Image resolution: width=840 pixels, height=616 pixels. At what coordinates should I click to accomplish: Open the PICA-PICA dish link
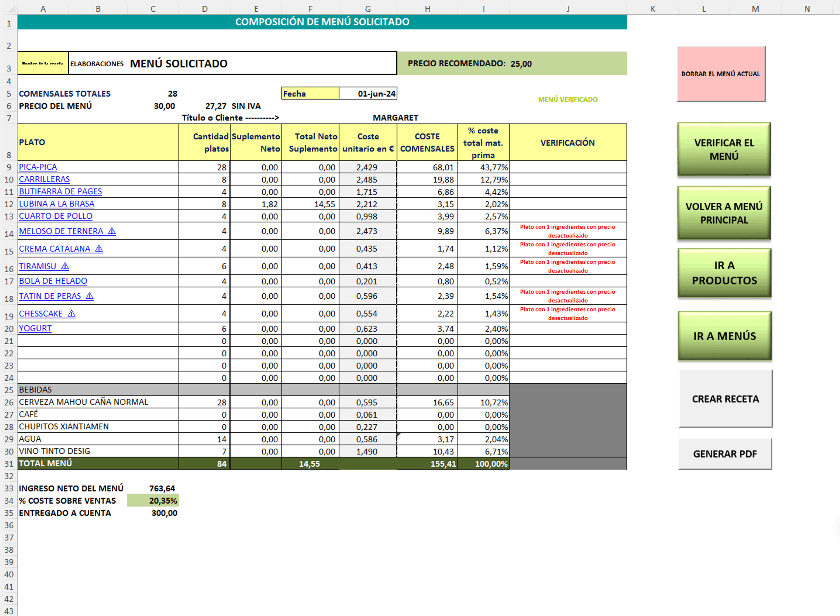38,167
